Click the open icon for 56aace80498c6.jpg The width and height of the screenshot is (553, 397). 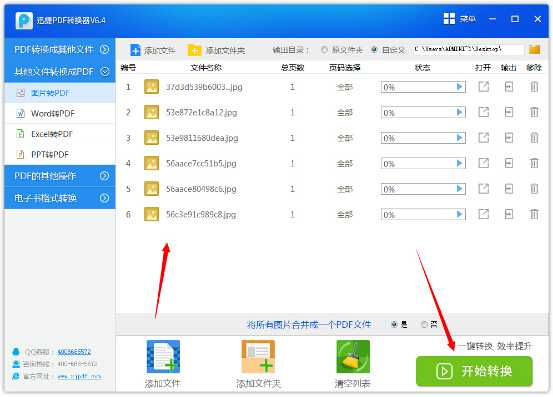click(484, 189)
